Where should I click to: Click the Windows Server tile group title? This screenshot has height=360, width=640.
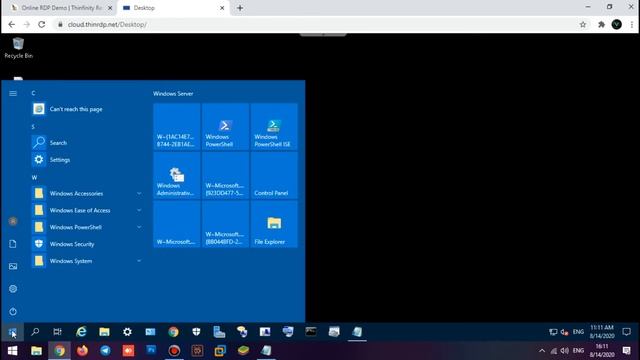[173, 93]
